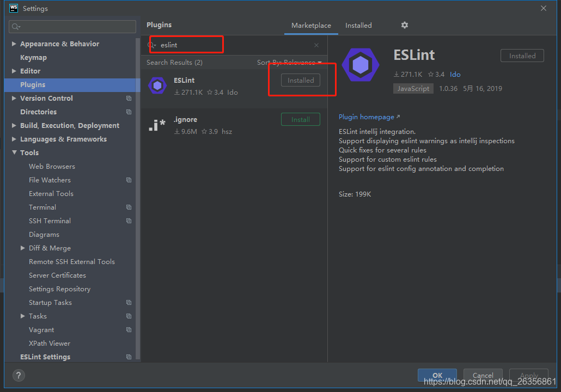
Task: Collapse the Tools section
Action: pyautogui.click(x=14, y=152)
